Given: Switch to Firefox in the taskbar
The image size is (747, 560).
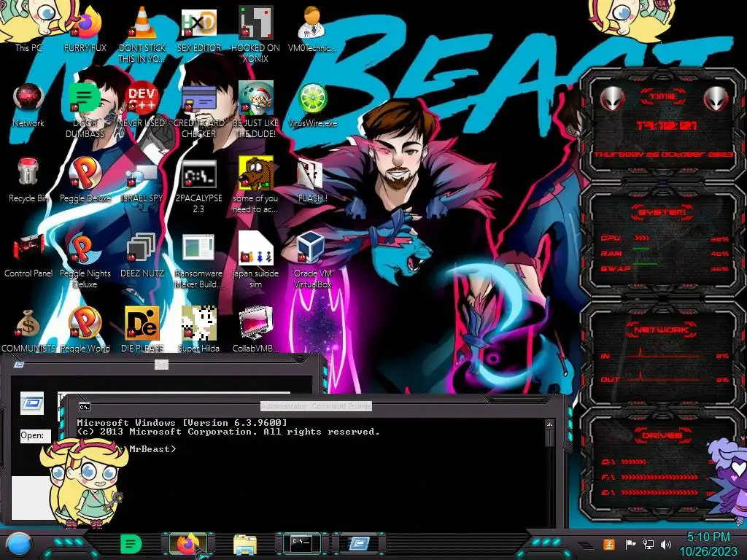Looking at the screenshot, I should coord(188,544).
